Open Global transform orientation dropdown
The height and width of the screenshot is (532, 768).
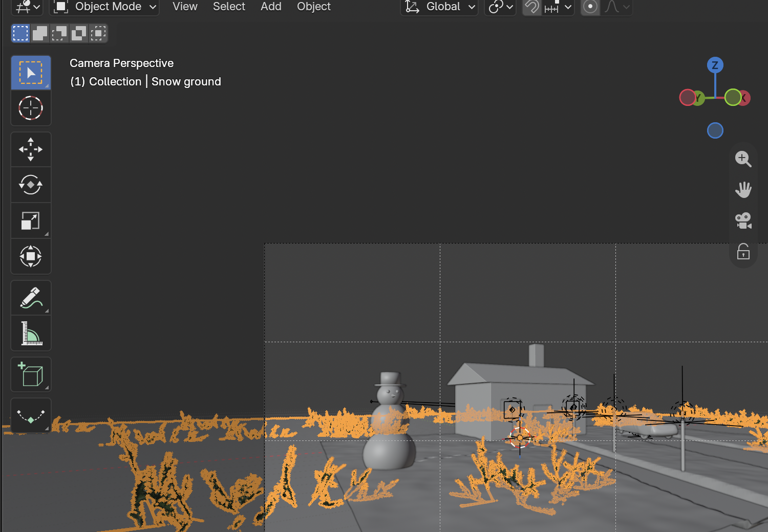(x=439, y=7)
